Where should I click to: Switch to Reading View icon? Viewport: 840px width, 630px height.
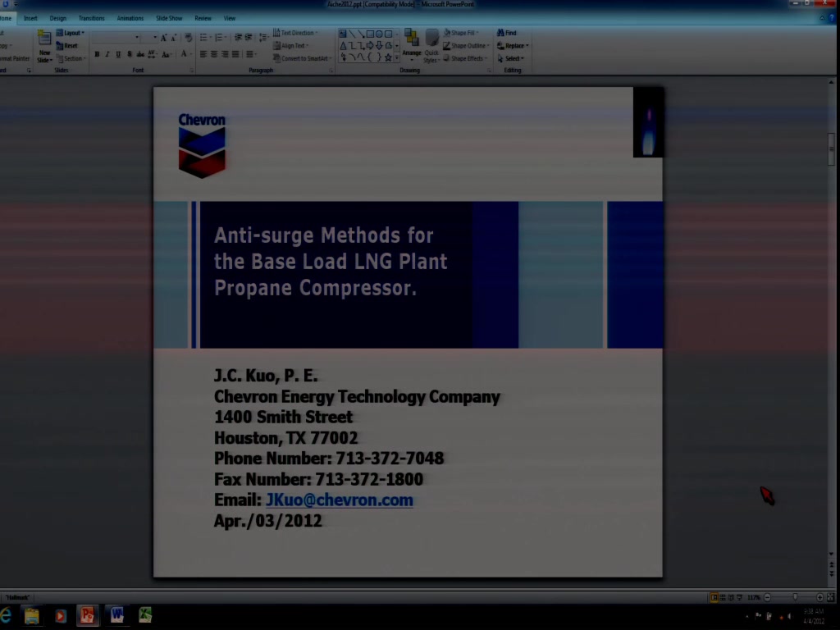point(731,597)
